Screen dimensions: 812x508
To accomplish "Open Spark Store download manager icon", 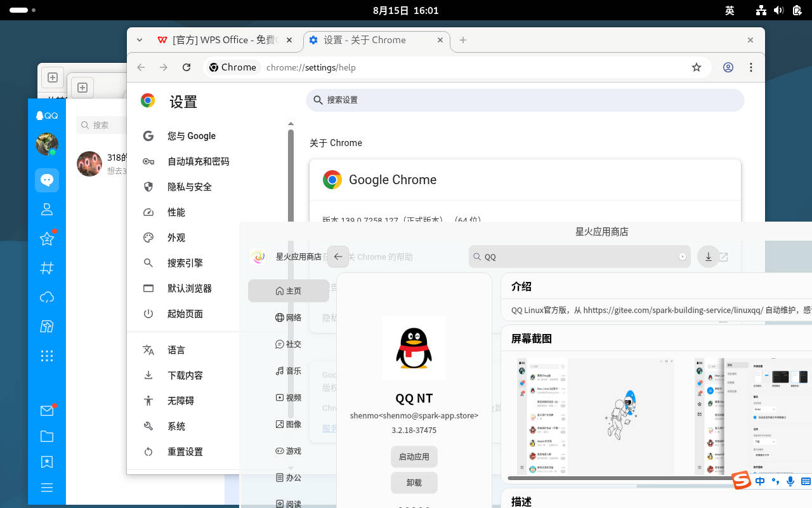I will 709,257.
